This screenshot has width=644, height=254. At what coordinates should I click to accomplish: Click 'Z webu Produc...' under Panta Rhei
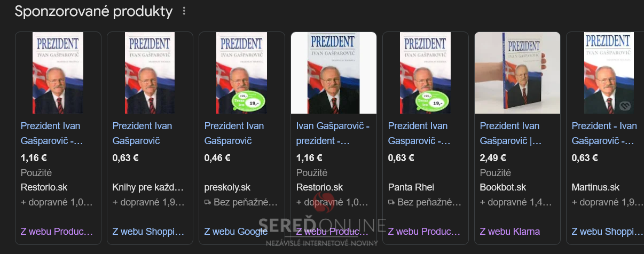pos(424,231)
